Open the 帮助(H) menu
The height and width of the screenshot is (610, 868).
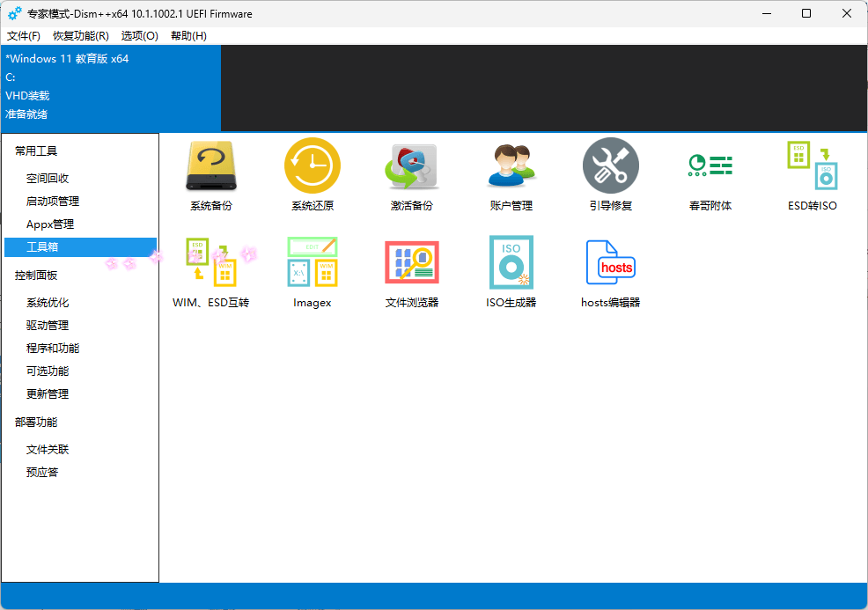click(188, 36)
